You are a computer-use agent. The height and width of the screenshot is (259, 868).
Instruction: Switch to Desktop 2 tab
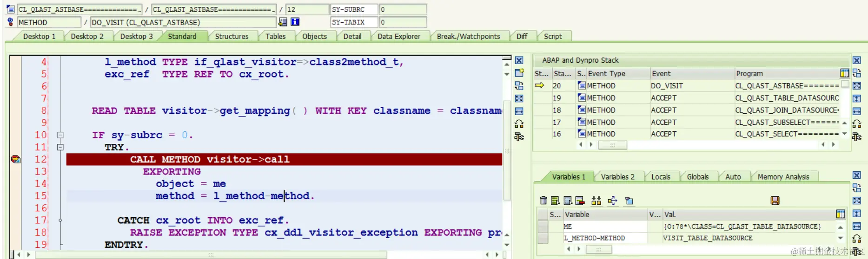click(x=87, y=36)
